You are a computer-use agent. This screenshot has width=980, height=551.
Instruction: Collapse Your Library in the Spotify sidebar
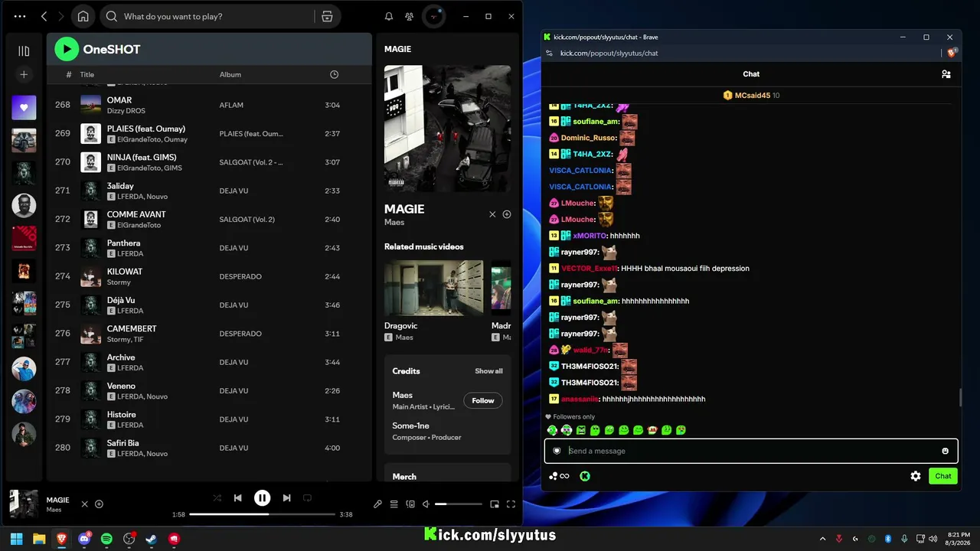coord(24,51)
